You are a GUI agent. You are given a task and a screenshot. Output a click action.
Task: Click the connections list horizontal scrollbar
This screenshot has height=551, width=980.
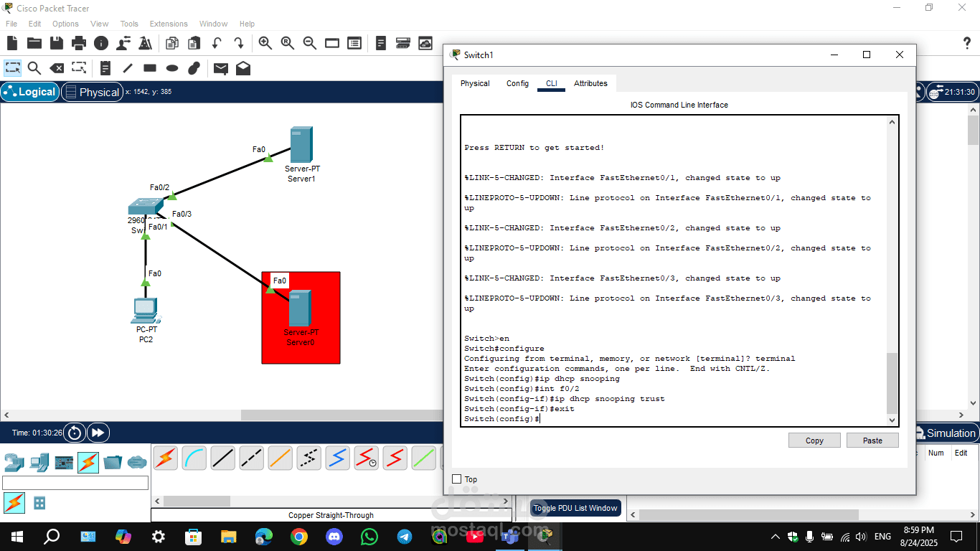point(197,501)
